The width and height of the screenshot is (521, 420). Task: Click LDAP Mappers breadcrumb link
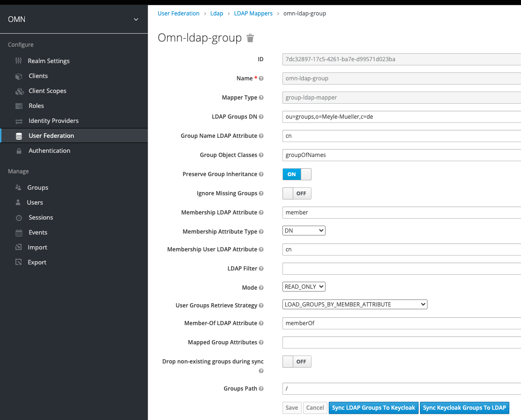pos(253,14)
